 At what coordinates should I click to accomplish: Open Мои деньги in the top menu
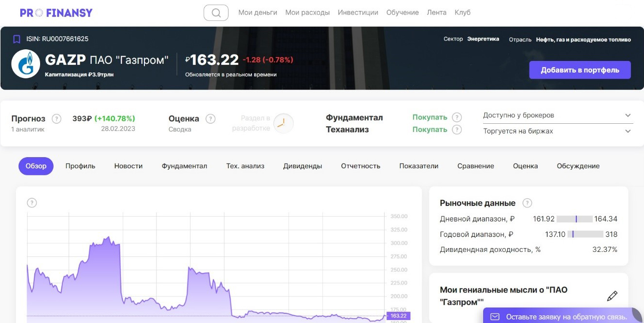(258, 13)
